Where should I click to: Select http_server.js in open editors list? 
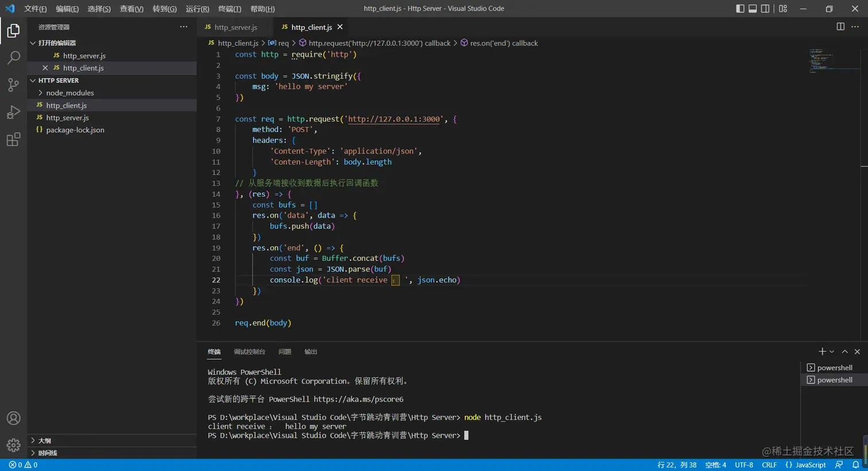(x=112, y=56)
